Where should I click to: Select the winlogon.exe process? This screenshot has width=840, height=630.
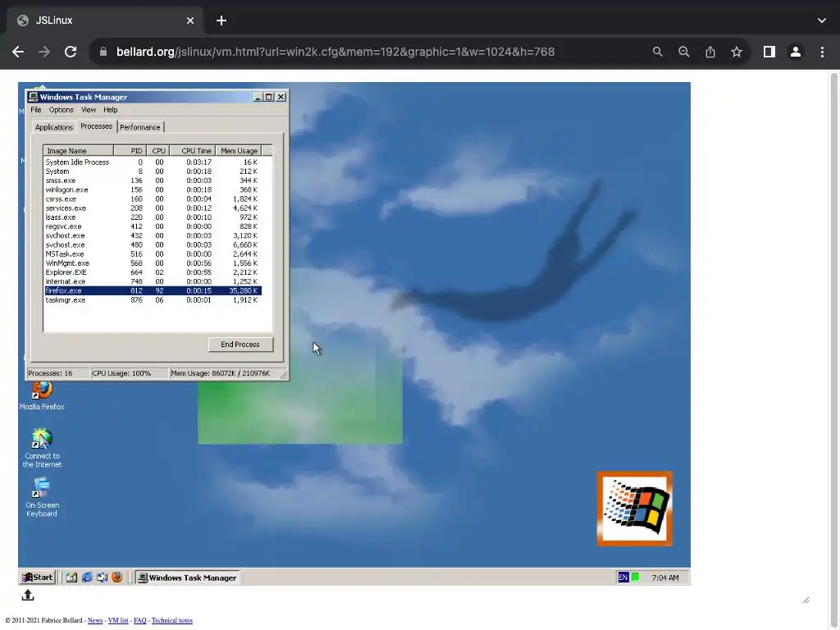tap(153, 189)
